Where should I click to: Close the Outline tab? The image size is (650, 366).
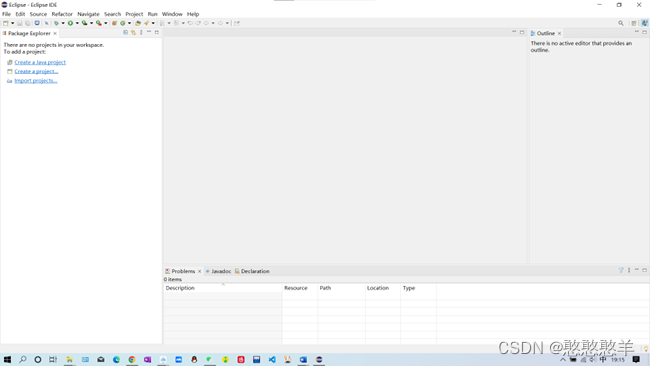(559, 34)
